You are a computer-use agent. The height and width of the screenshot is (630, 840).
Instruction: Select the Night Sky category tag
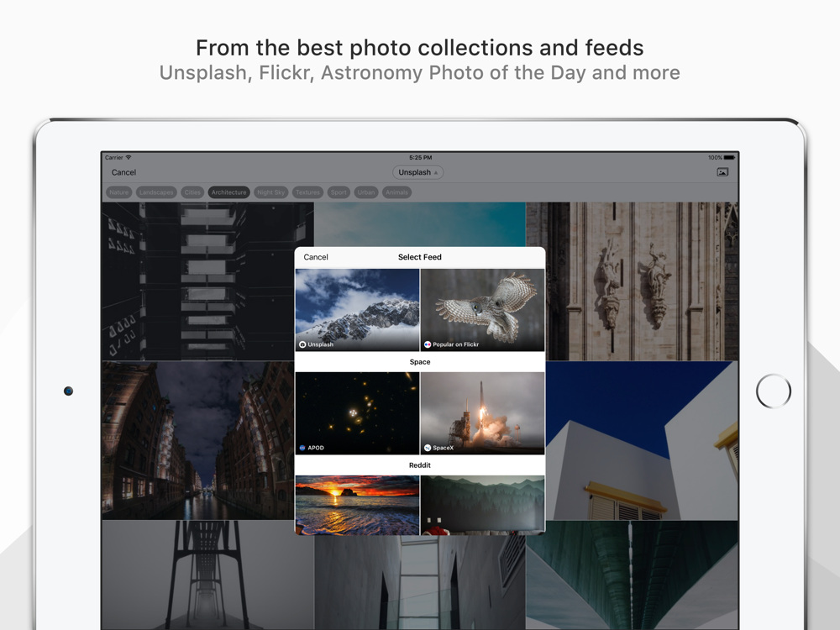(x=271, y=192)
